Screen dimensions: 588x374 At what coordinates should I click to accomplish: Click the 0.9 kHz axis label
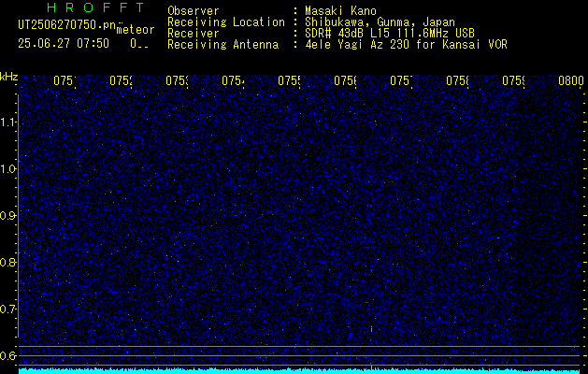pos(7,216)
